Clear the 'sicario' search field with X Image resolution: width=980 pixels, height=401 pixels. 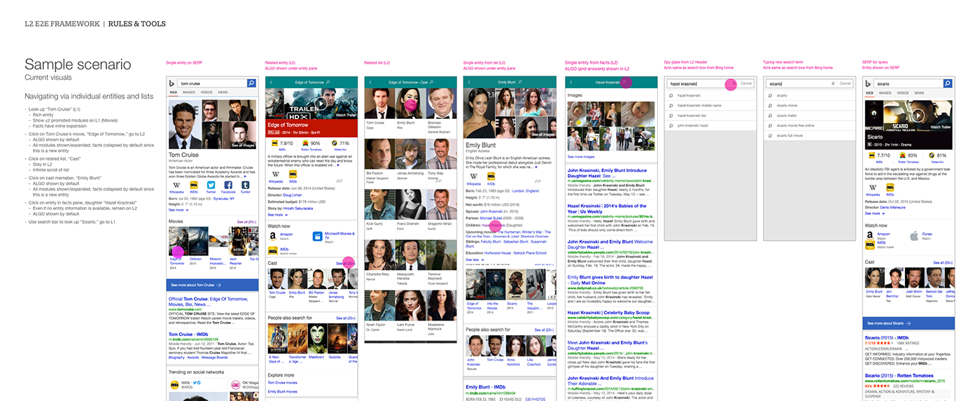[833, 83]
